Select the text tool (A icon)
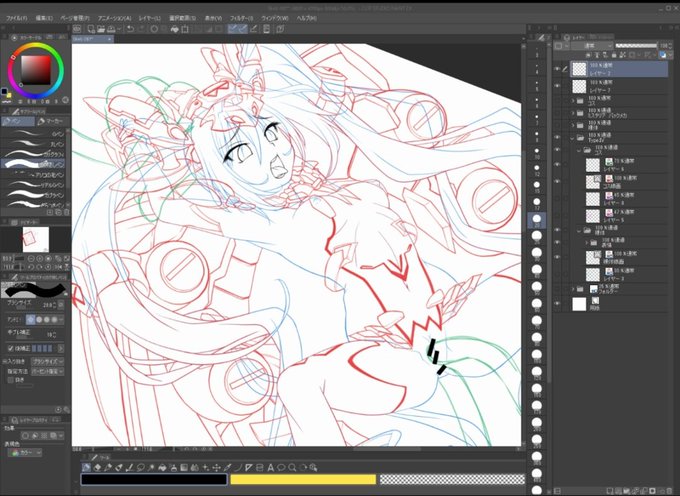Image resolution: width=680 pixels, height=496 pixels. click(271, 467)
